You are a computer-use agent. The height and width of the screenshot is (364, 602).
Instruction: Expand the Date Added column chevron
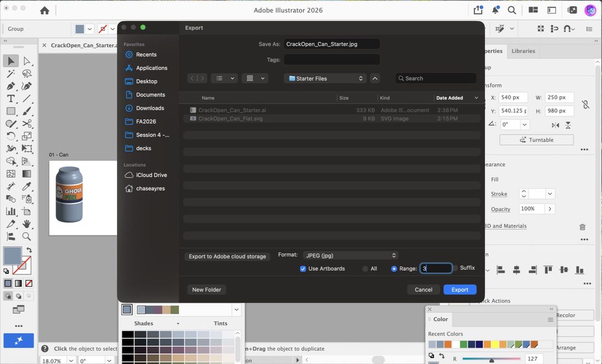tap(476, 98)
